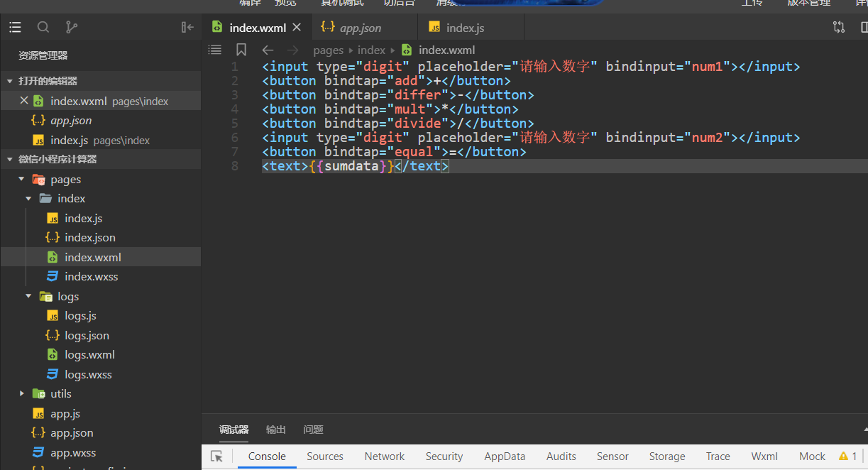Screen dimensions: 868x470
Task: Open logs.wxml in the file tree
Action: click(100, 354)
